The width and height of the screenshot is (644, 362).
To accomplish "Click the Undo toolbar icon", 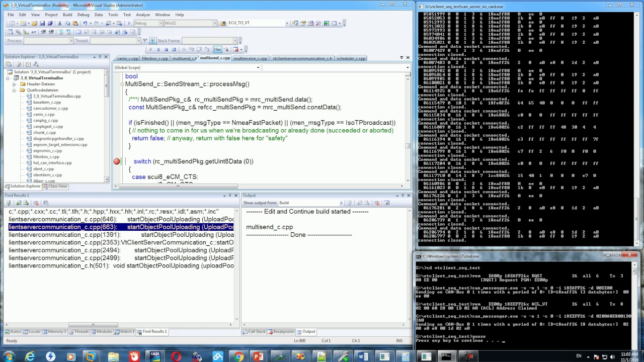I will 85,23.
